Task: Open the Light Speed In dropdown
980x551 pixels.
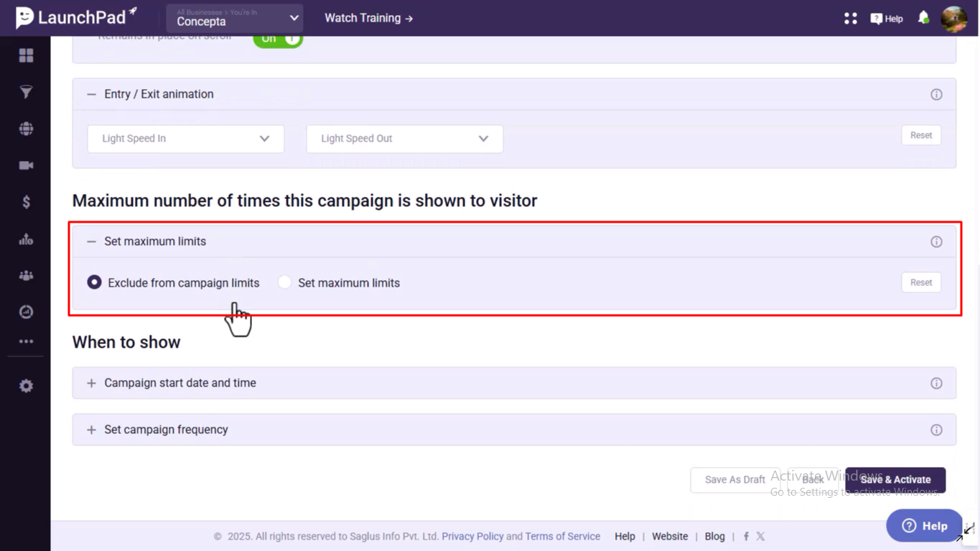Action: pos(186,139)
